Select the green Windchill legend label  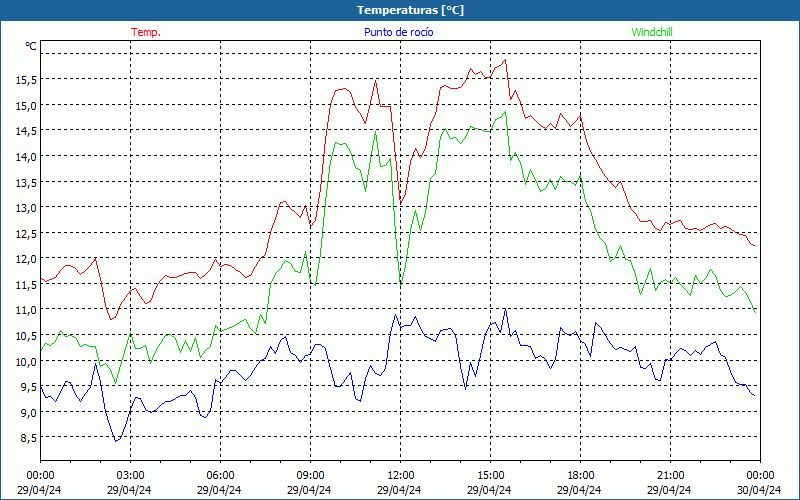(x=652, y=32)
